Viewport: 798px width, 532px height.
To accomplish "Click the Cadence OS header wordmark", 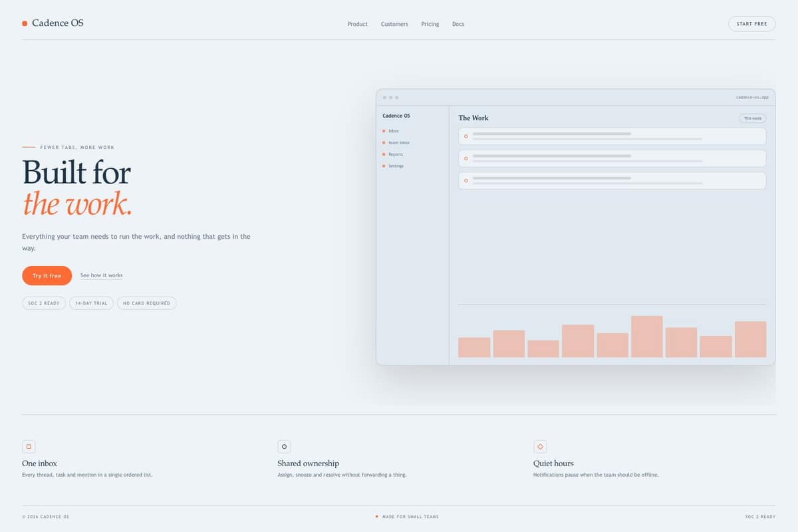I will pos(58,23).
